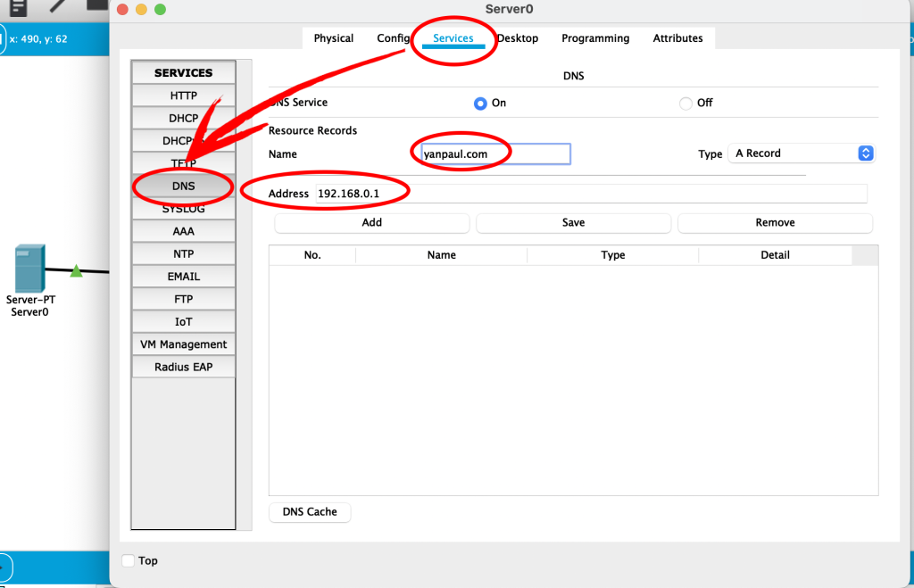The width and height of the screenshot is (914, 588).
Task: Enable the Top checkbox
Action: click(x=129, y=560)
